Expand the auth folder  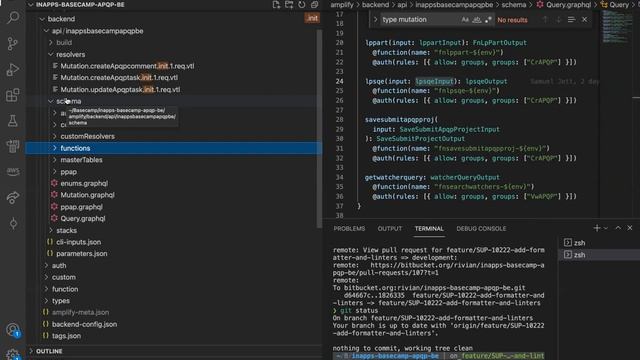pyautogui.click(x=174, y=265)
